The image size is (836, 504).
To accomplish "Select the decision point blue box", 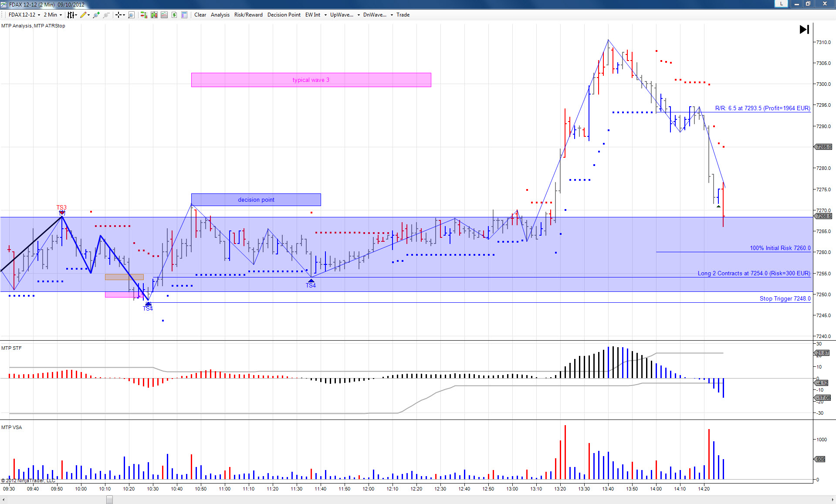I will coord(256,200).
